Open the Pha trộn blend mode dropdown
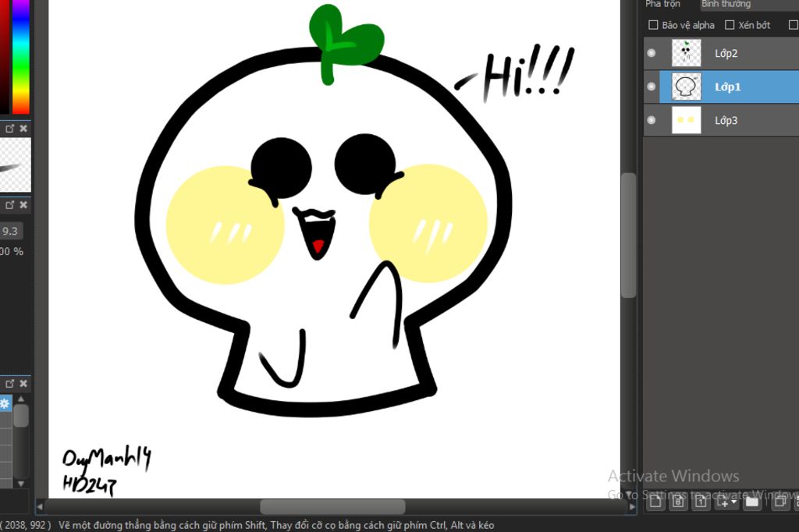Viewport: 799px width, 532px height. pyautogui.click(x=749, y=5)
